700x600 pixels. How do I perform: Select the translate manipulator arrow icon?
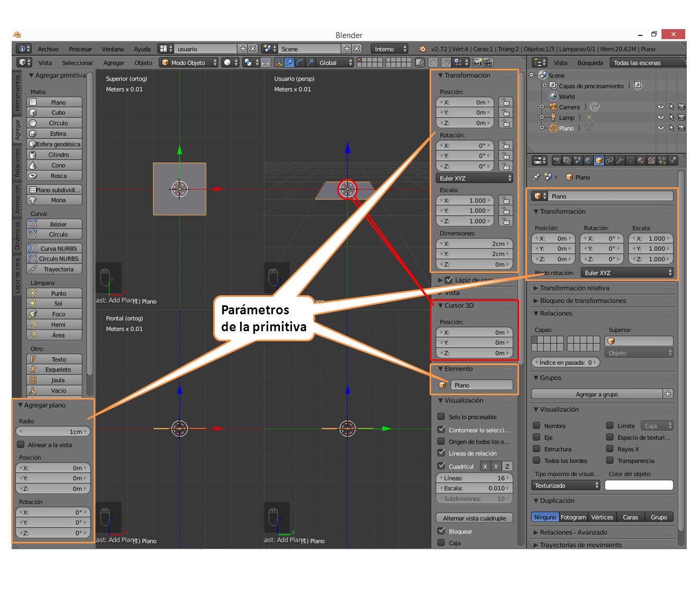click(x=289, y=62)
